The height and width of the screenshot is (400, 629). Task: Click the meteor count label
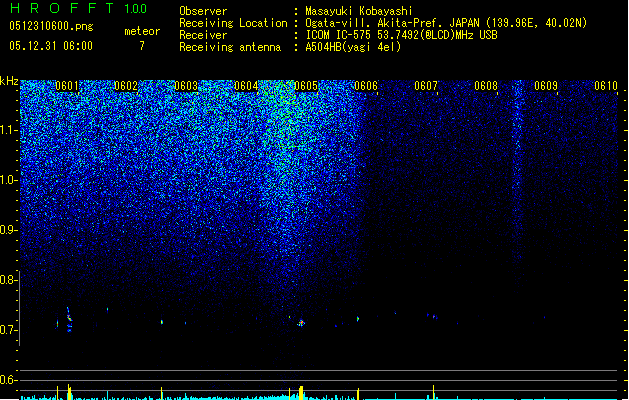pos(142,31)
